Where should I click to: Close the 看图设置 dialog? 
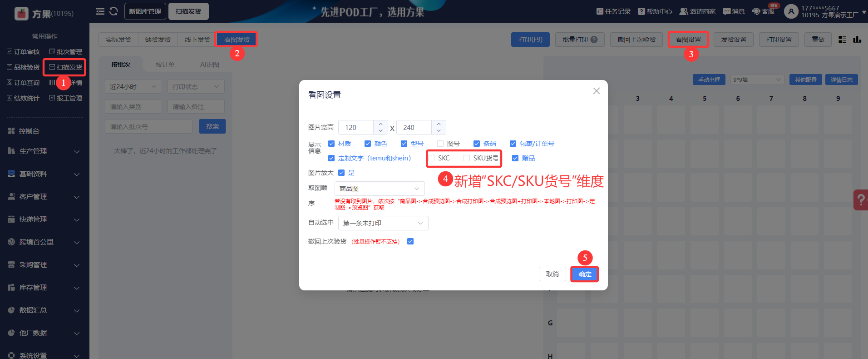click(x=597, y=91)
